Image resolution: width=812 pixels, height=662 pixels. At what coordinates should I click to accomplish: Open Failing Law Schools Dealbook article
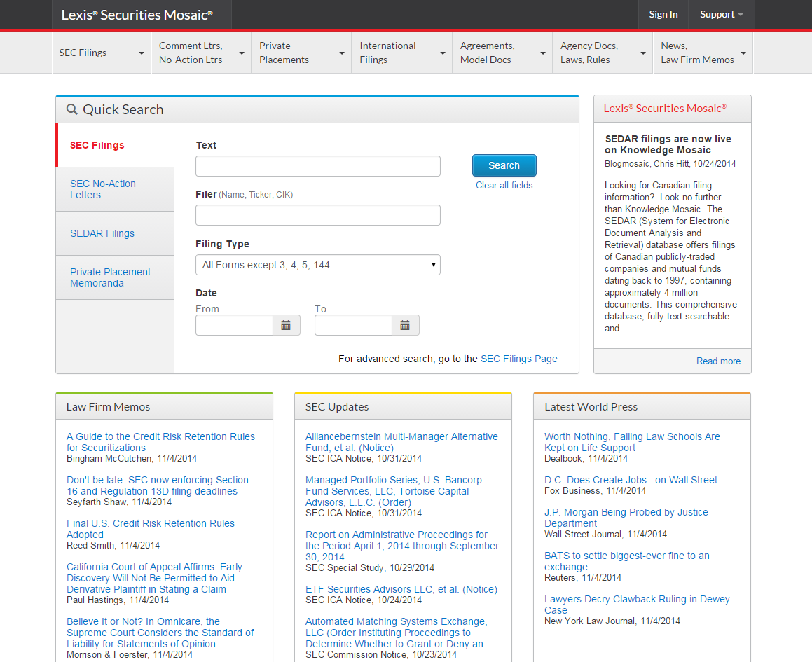coord(632,442)
